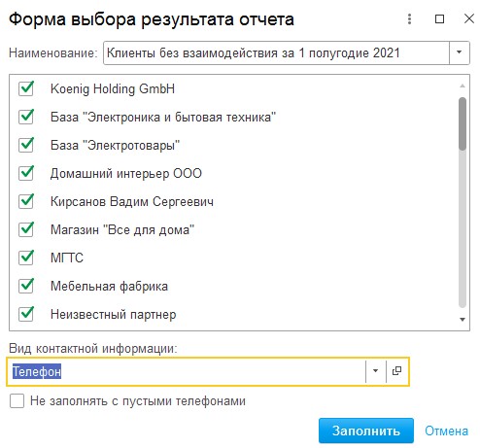This screenshot has width=480, height=448.
Task: Uncheck Кирсанов Вадим Сергеевич
Action: pos(26,201)
